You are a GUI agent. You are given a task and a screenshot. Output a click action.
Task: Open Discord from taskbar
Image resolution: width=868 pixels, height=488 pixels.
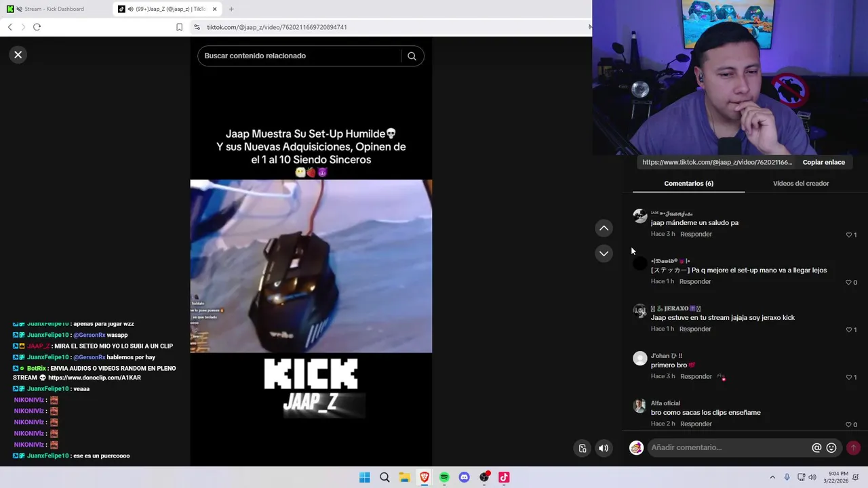coord(464,477)
